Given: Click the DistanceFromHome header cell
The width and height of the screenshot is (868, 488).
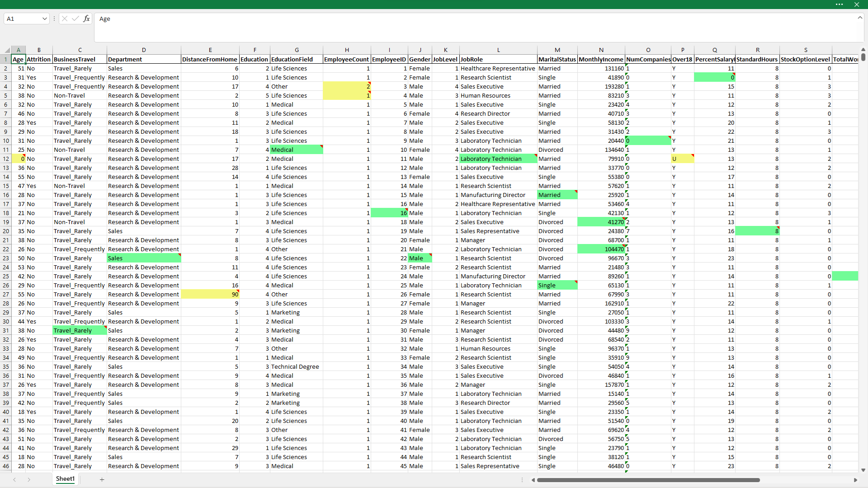Looking at the screenshot, I should (210, 59).
